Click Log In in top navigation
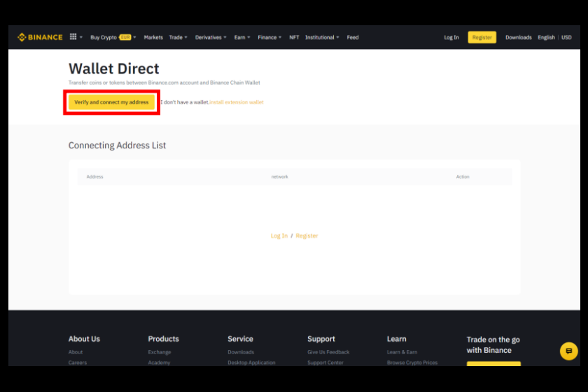The width and height of the screenshot is (588, 392). (x=451, y=37)
